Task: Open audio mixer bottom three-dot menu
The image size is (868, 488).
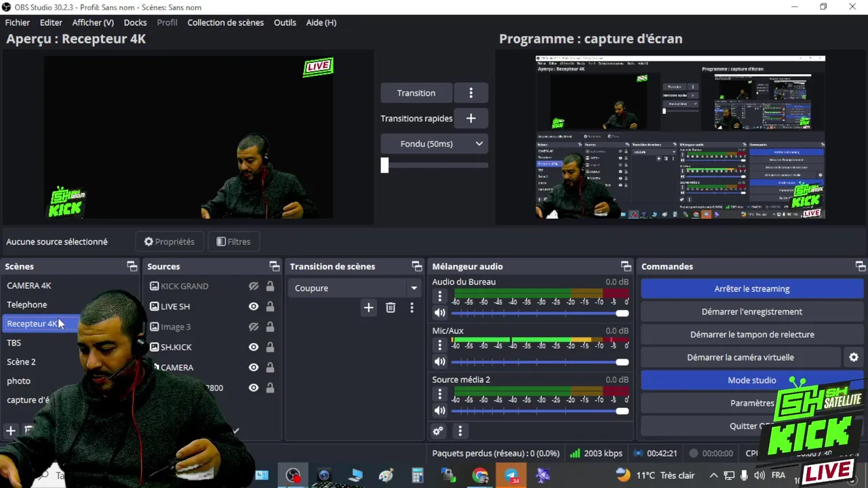Action: pyautogui.click(x=460, y=431)
